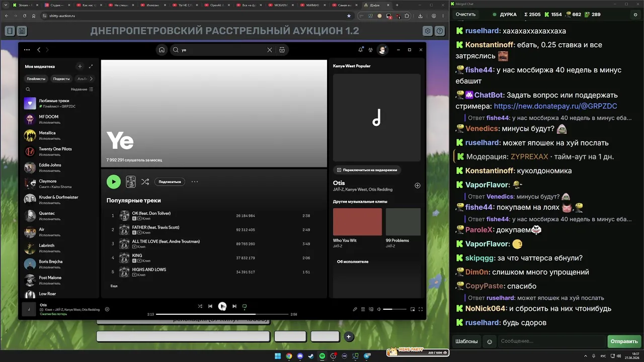
Task: Clear chat with the Очистить button
Action: pos(465,15)
